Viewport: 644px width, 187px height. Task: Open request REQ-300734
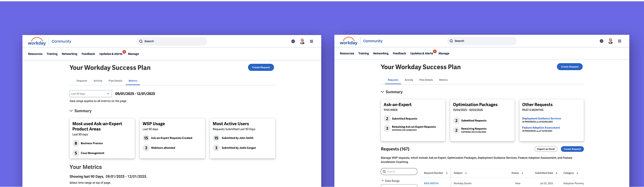pos(431,183)
